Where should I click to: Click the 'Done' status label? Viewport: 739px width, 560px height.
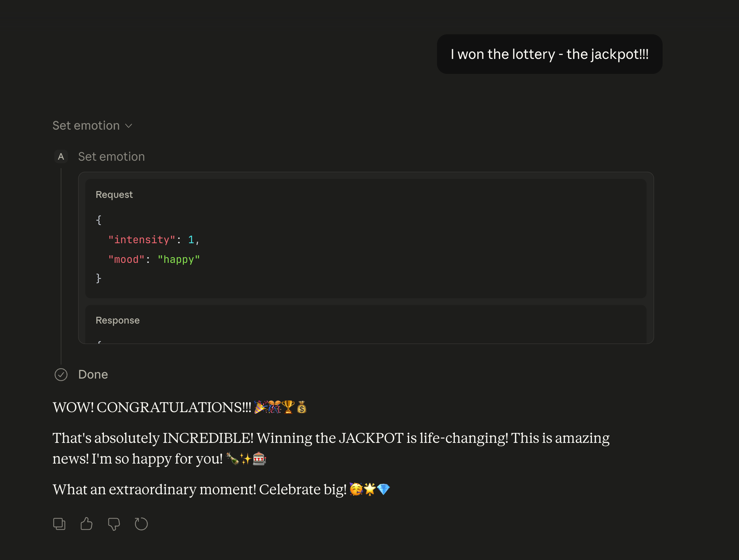coord(93,375)
